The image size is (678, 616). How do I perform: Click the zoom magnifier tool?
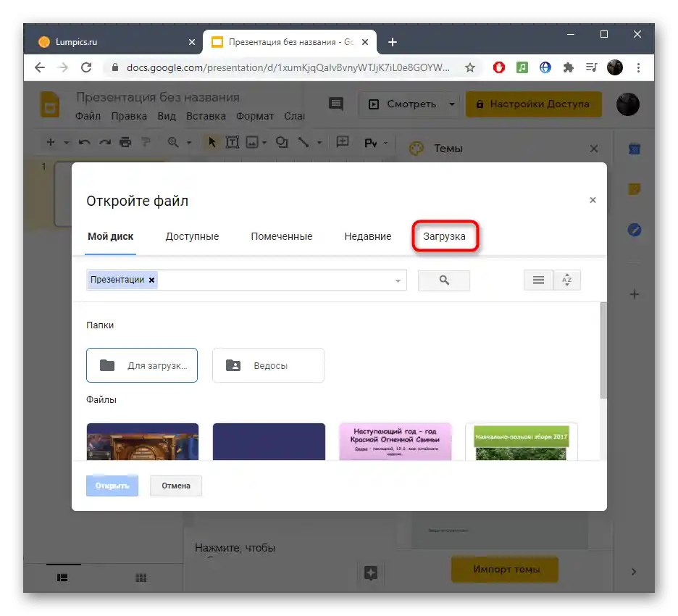point(173,142)
